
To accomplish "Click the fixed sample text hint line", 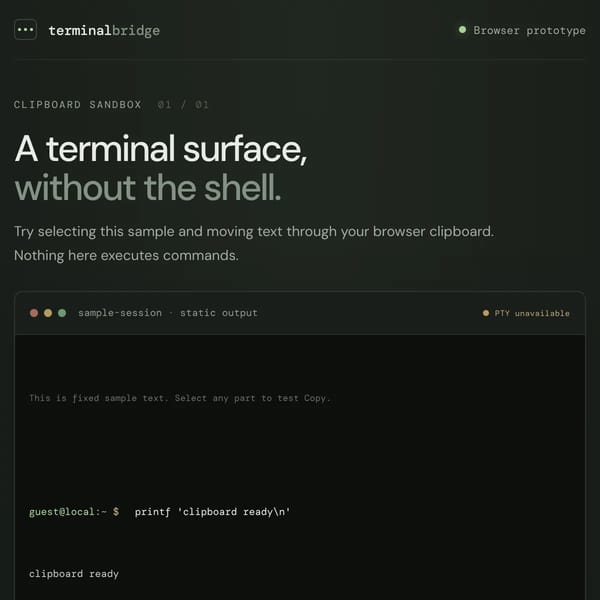I will pyautogui.click(x=179, y=398).
